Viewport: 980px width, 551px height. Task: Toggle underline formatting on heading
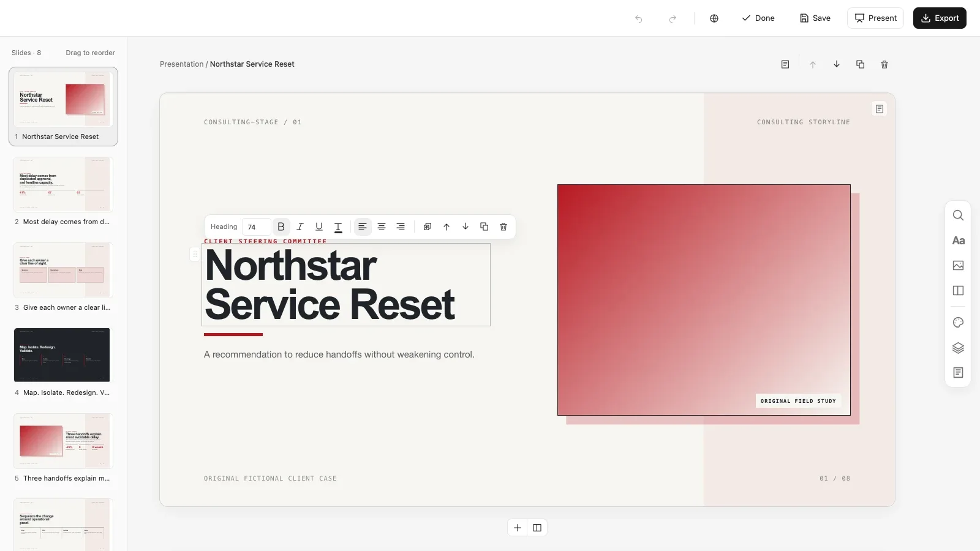319,227
